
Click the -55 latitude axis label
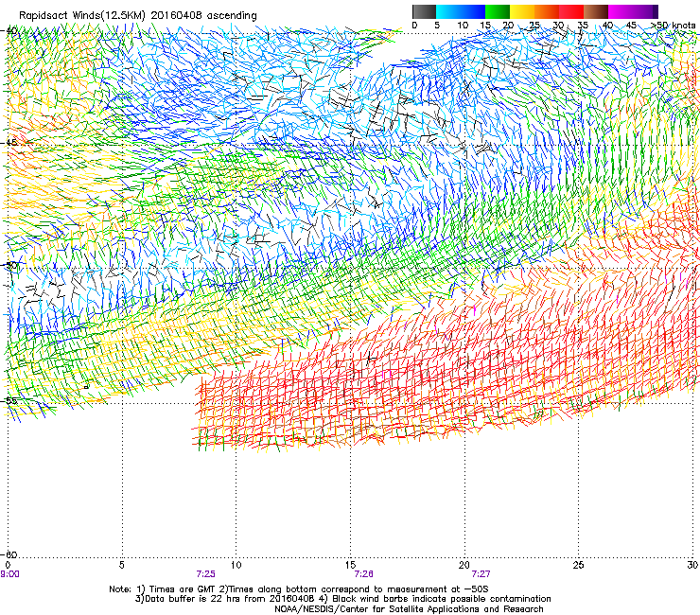coord(9,400)
